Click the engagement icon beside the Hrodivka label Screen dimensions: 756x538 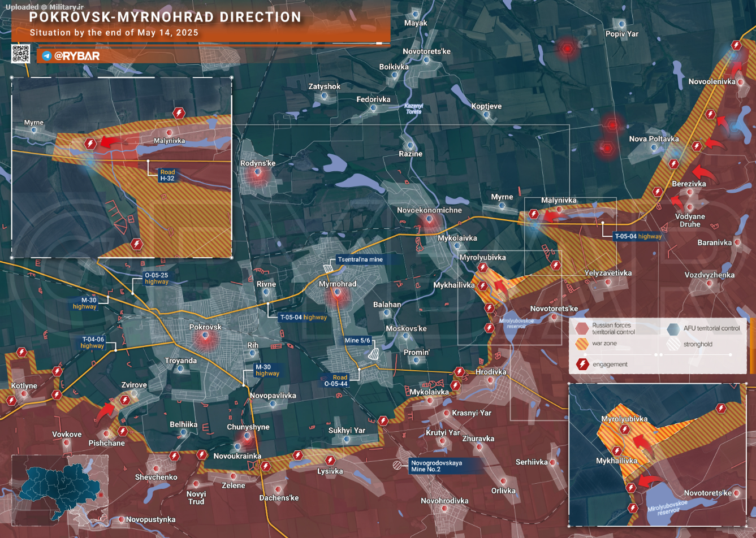[459, 372]
